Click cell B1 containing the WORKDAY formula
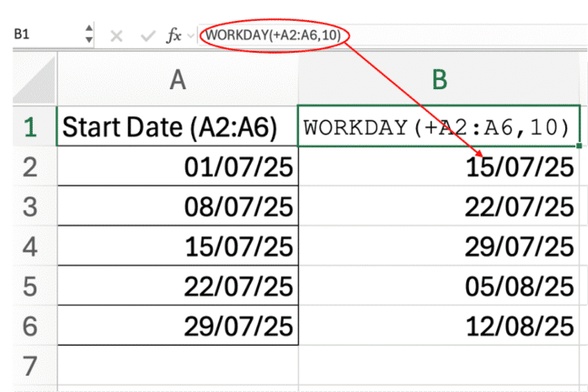The width and height of the screenshot is (588, 392). point(440,128)
